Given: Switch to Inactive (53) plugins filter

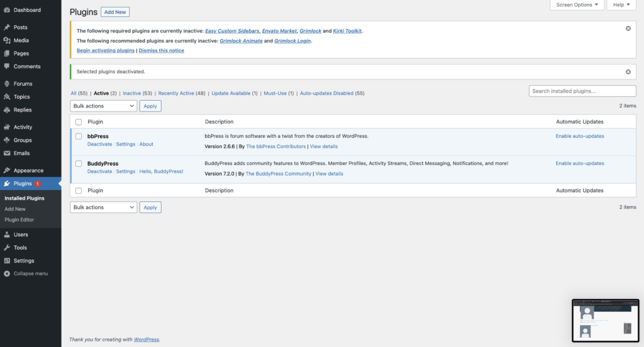Looking at the screenshot, I should point(137,93).
